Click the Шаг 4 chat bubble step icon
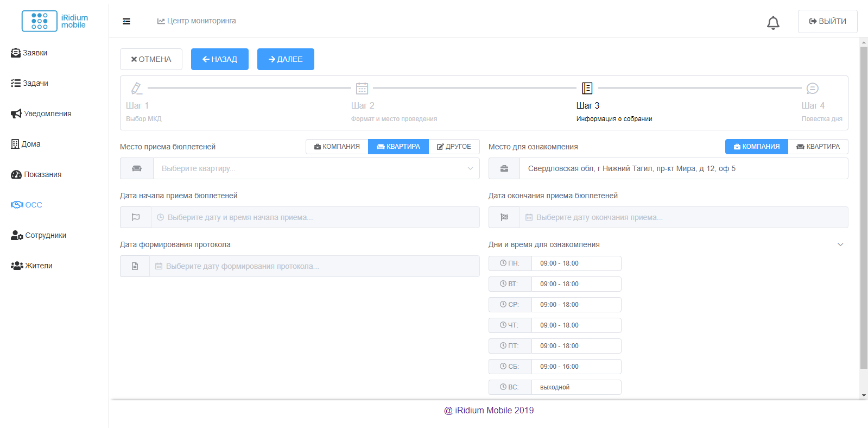The width and height of the screenshot is (868, 428). pyautogui.click(x=813, y=88)
